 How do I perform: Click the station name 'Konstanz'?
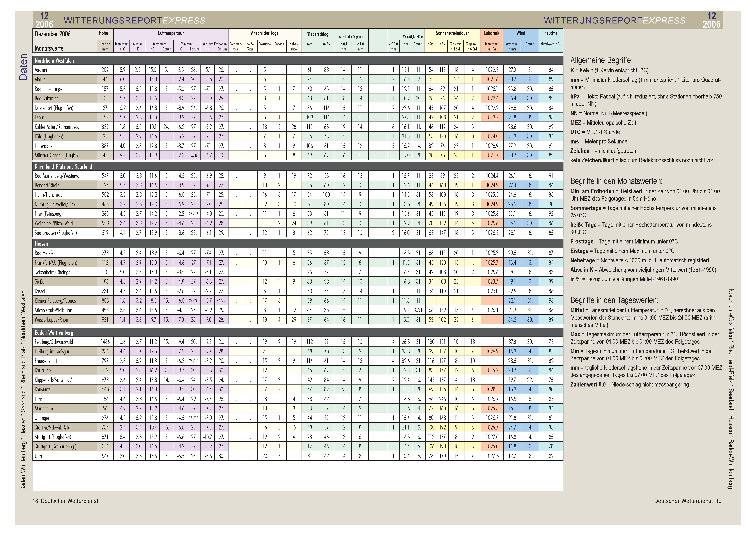pyautogui.click(x=42, y=389)
